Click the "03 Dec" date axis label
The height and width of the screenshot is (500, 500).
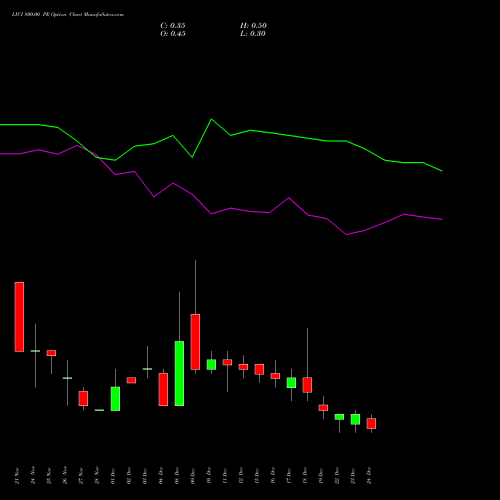point(145,476)
